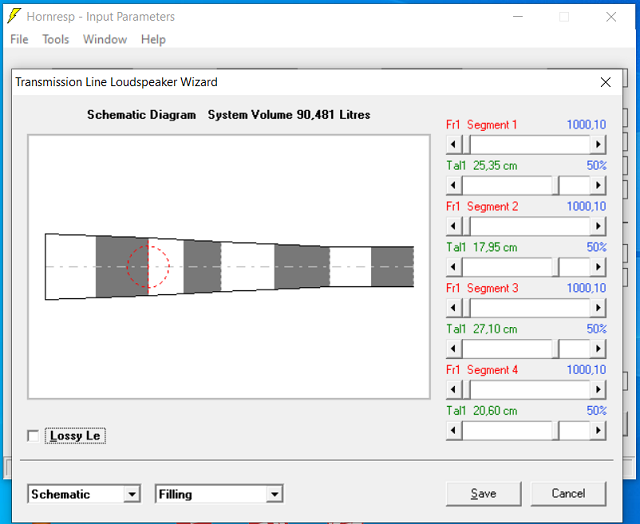Viewport: 640px width, 524px height.
Task: Open the File menu
Action: [x=19, y=40]
